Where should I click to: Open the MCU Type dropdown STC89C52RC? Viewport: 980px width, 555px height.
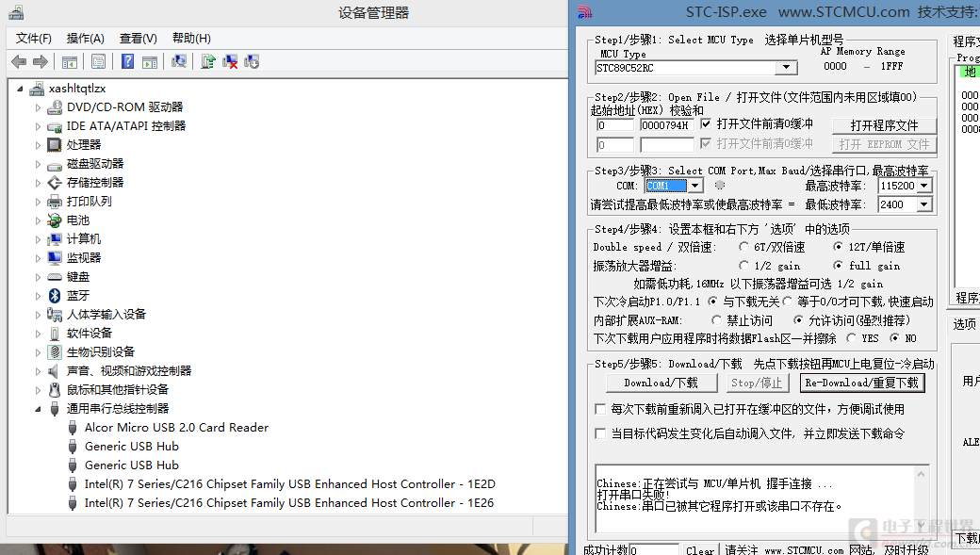click(786, 68)
